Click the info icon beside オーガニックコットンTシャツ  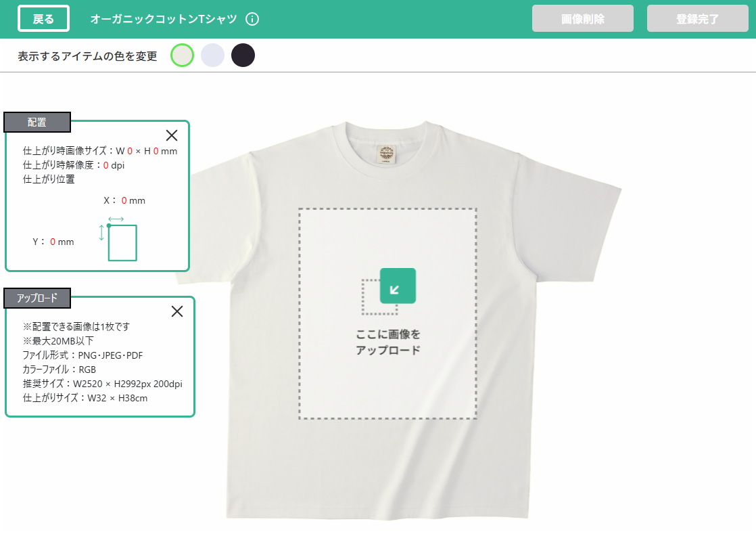(252, 19)
